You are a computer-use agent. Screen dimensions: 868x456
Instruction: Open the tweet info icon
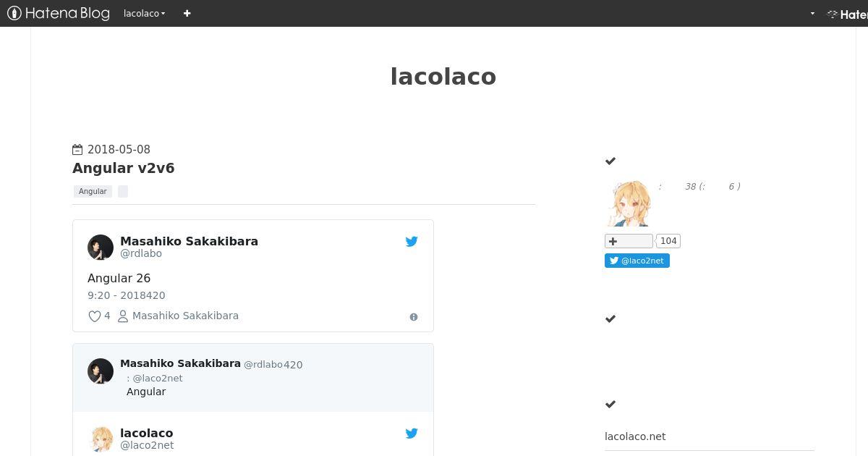coord(414,317)
